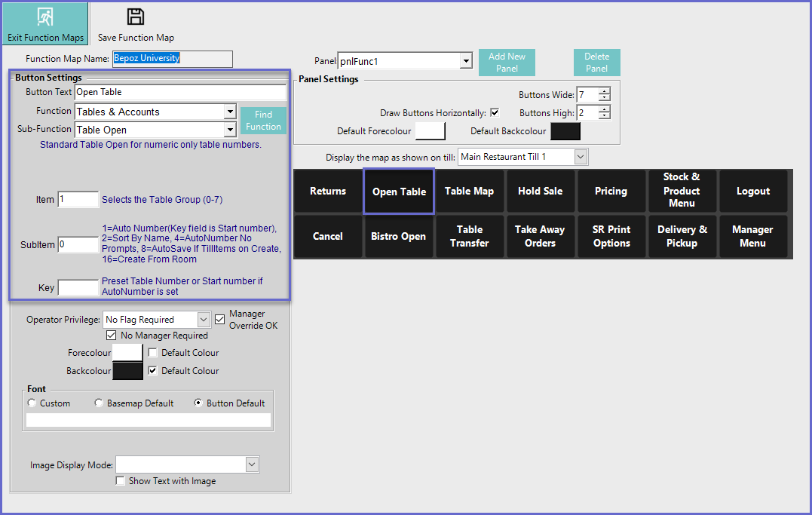Click the font preview text box
Screen dimensions: 812x515
pyautogui.click(x=148, y=420)
